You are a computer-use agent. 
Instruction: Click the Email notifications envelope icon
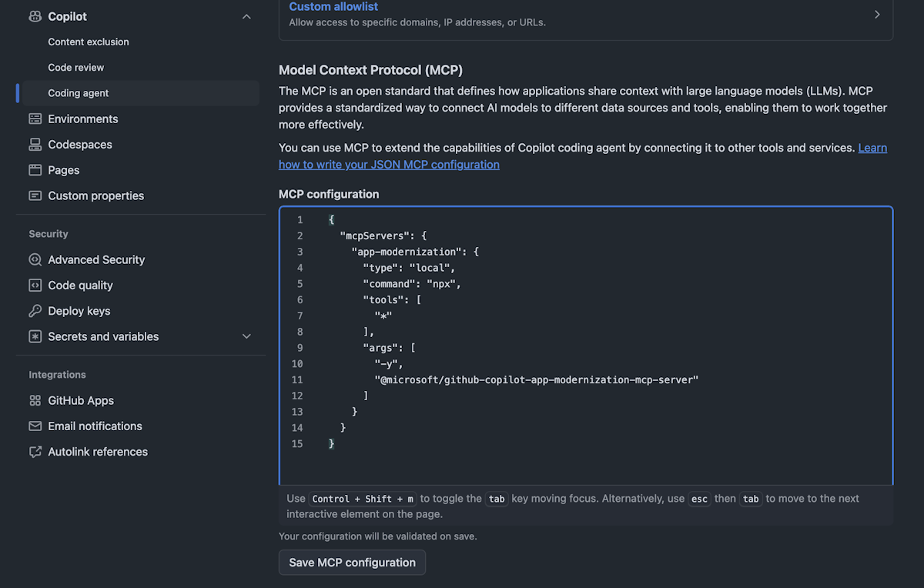[35, 426]
